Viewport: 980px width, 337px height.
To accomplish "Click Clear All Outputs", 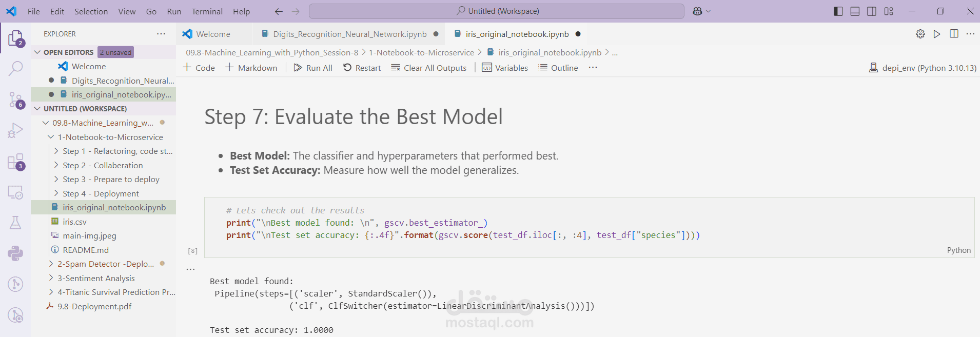I will 429,68.
